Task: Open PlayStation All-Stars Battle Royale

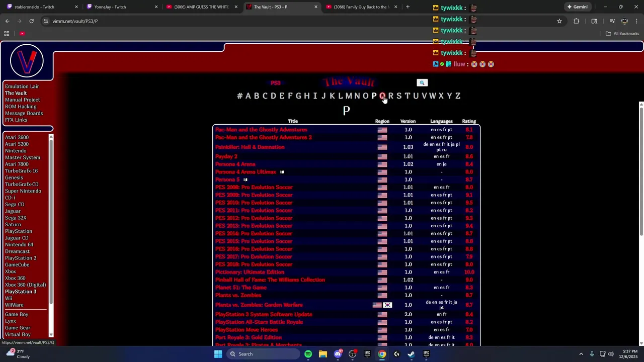Action: coord(259,322)
